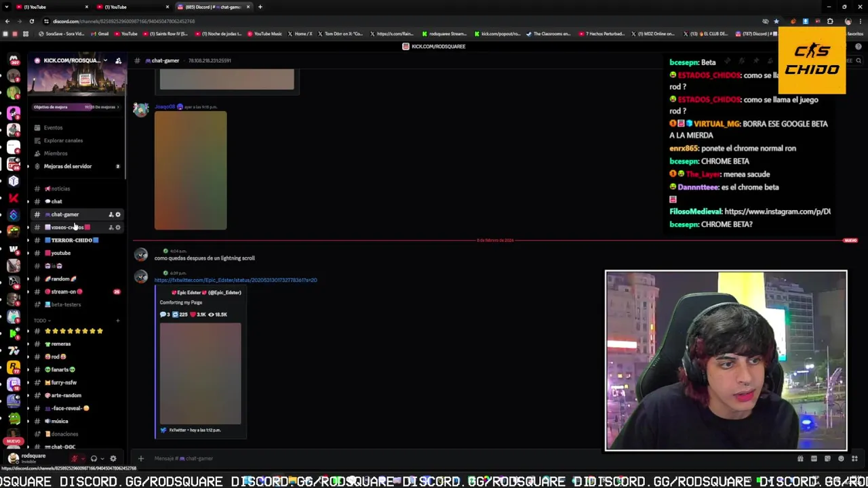Expand the headphone output options arrow
Image resolution: width=868 pixels, height=488 pixels.
[102, 459]
